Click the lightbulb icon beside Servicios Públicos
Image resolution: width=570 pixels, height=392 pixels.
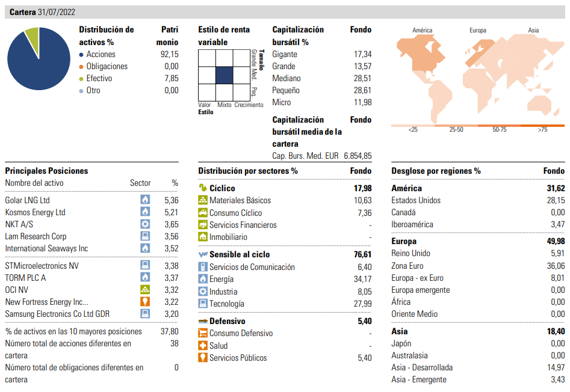202,358
